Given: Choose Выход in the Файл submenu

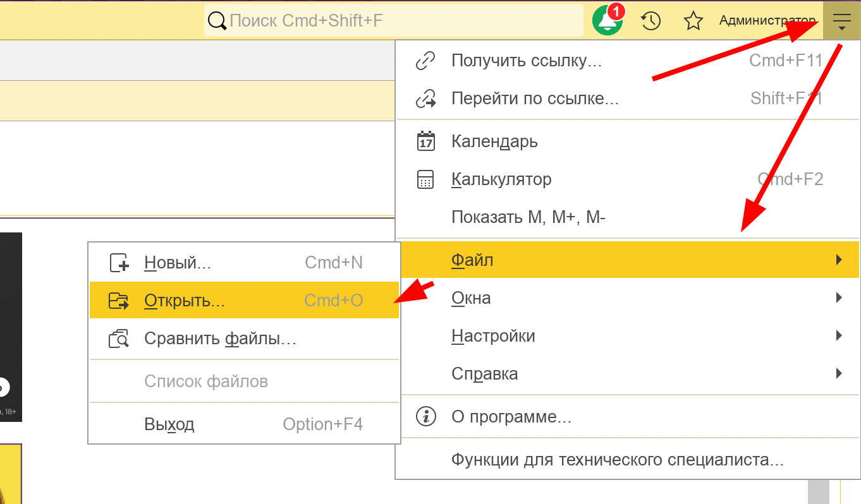Looking at the screenshot, I should 244,424.
